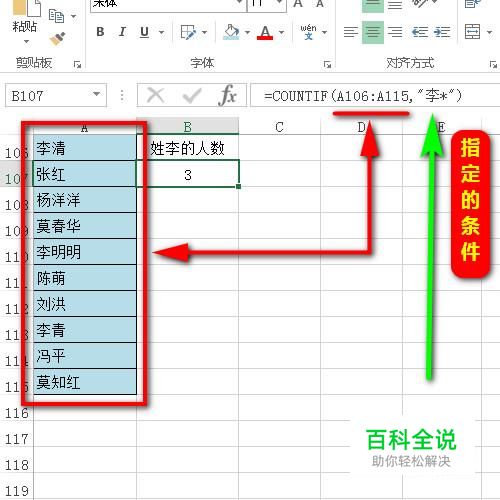Click the wén phonetic guide icon

click(308, 32)
